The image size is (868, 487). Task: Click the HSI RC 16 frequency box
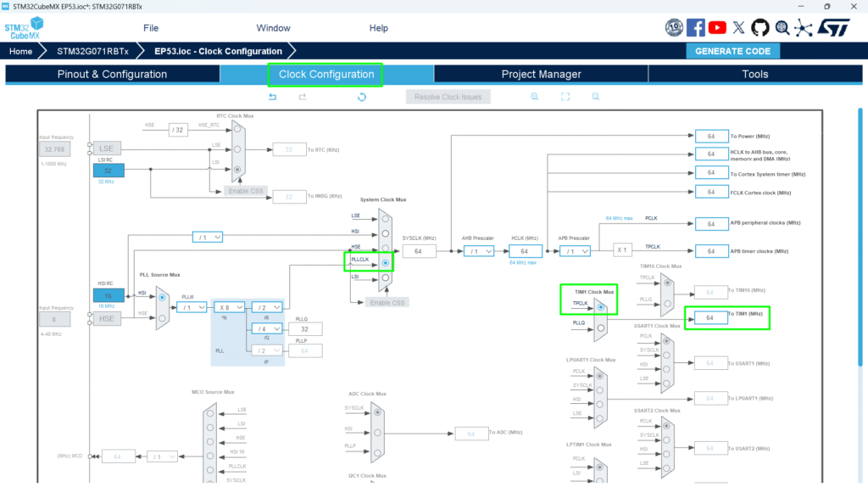coord(108,295)
